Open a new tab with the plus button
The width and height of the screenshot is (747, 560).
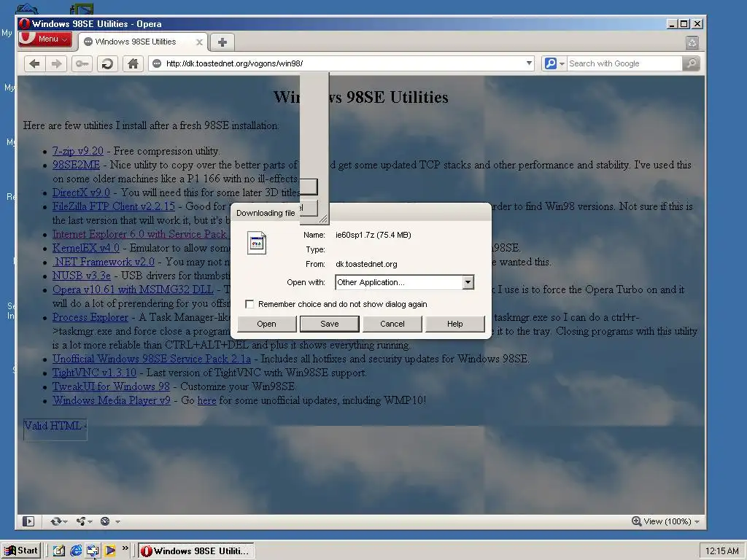[222, 42]
